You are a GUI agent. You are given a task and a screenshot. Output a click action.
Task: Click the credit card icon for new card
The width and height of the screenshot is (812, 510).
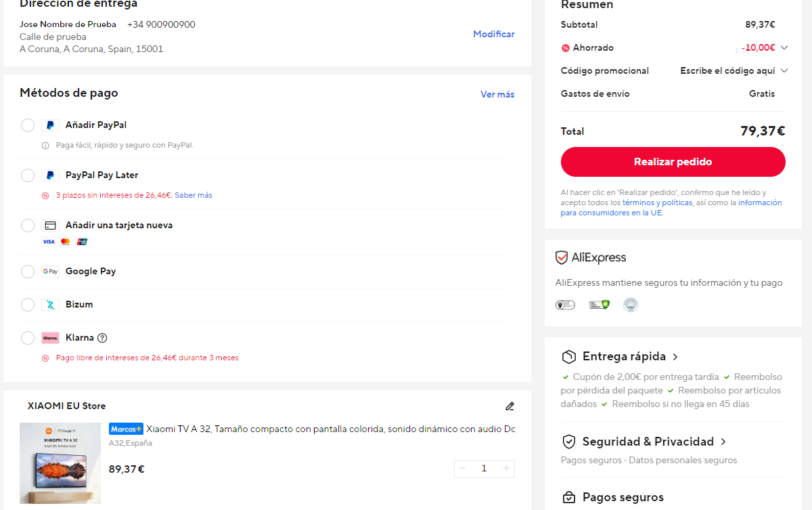pyautogui.click(x=50, y=226)
